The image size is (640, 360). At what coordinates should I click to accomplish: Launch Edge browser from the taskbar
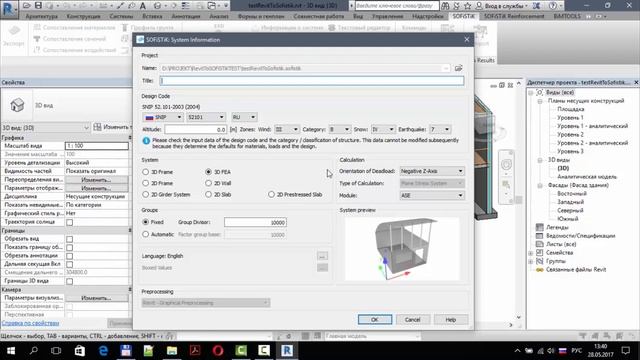pyautogui.click(x=103, y=351)
